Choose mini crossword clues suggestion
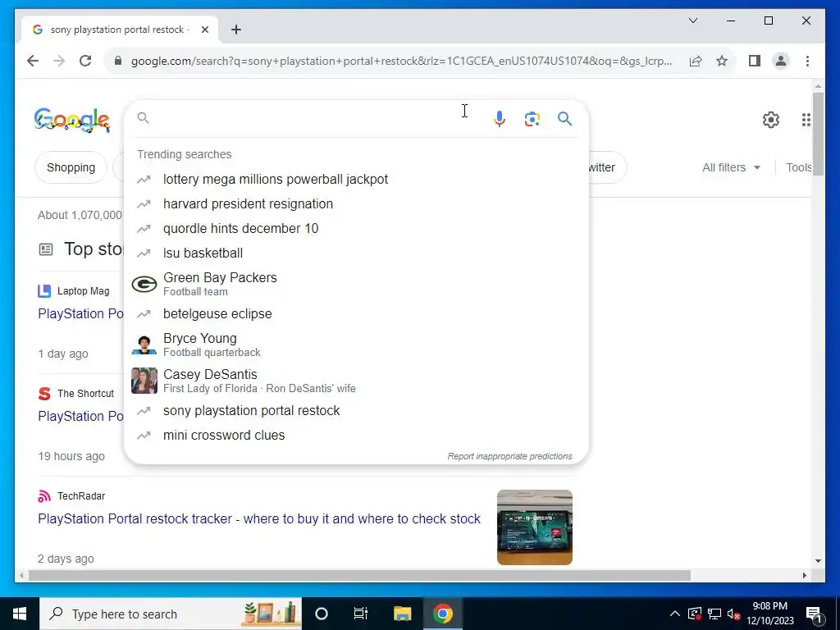 pos(356,436)
